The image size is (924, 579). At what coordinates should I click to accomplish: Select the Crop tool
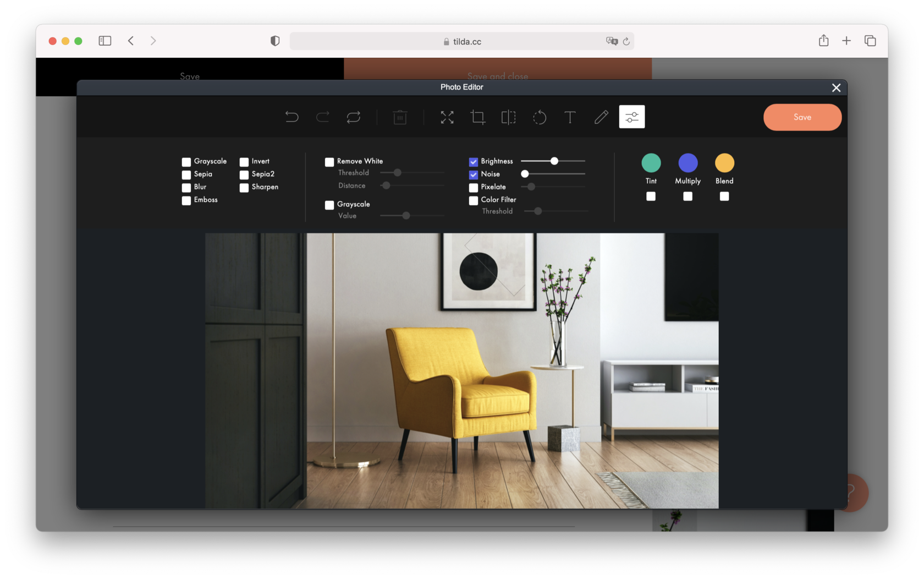pyautogui.click(x=478, y=117)
